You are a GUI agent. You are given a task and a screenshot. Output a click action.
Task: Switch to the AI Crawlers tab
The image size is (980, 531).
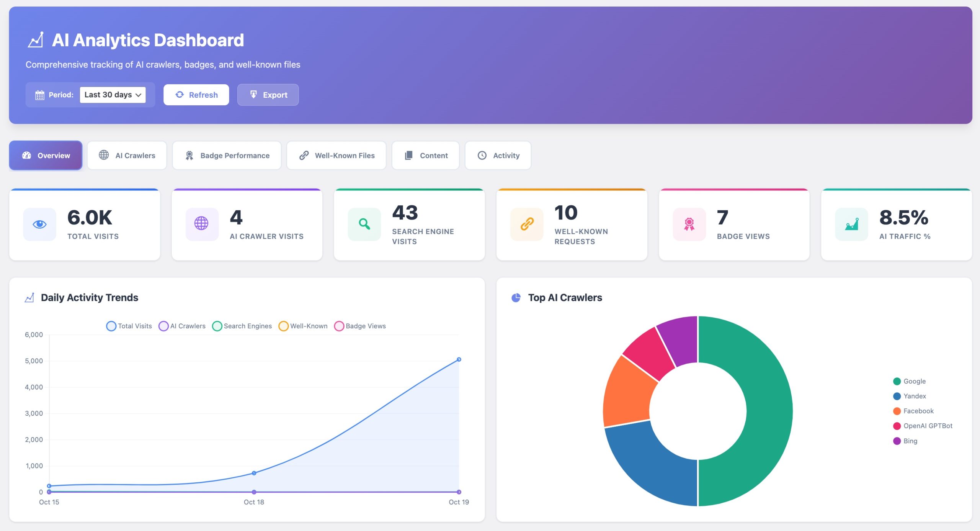(127, 156)
